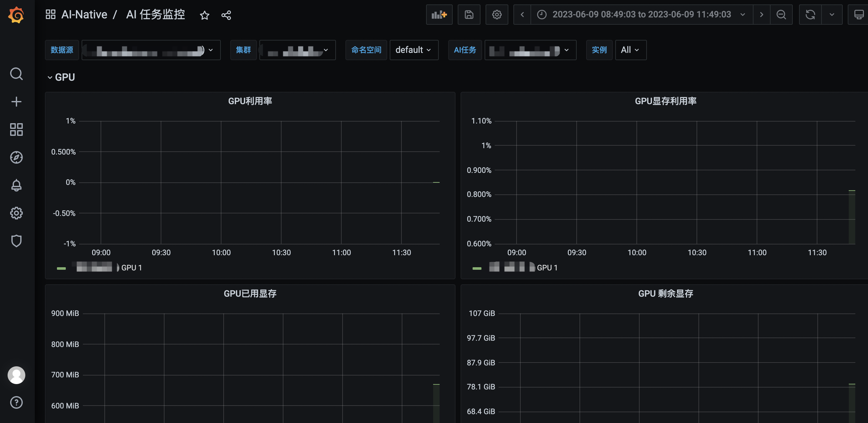Image resolution: width=868 pixels, height=423 pixels.
Task: Click the AI 任务监控 dashboard title
Action: coord(156,15)
